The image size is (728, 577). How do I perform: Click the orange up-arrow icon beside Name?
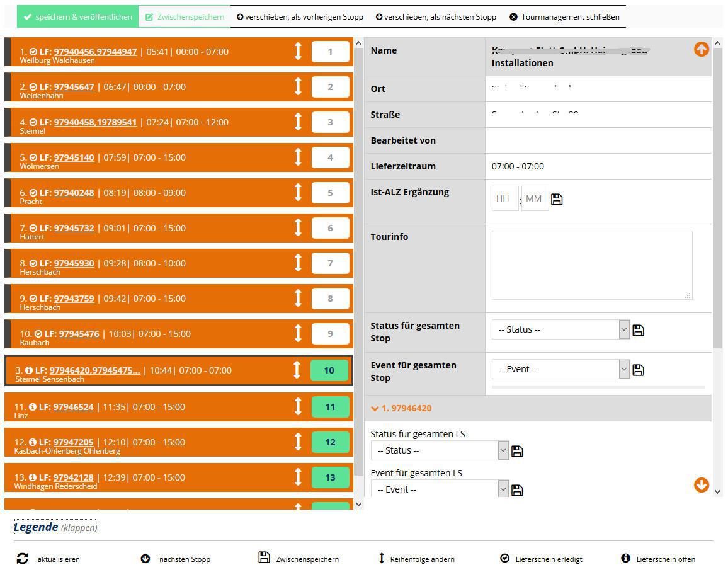701,49
